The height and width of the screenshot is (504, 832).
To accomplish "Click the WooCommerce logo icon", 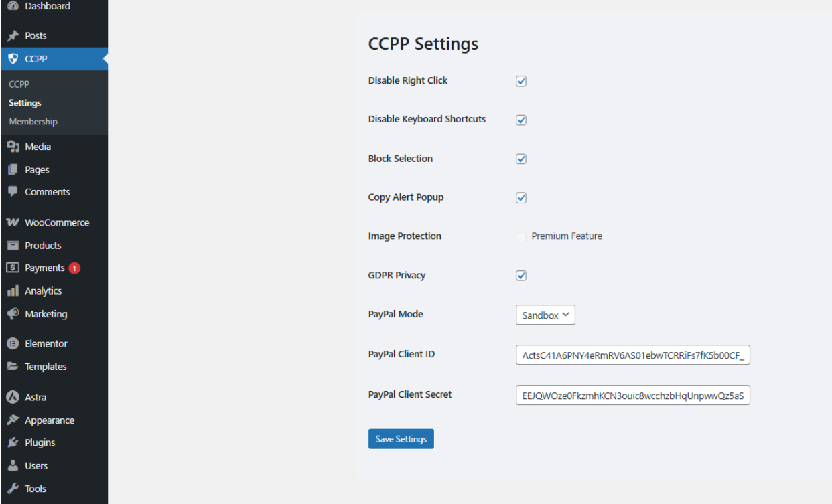I will point(13,222).
